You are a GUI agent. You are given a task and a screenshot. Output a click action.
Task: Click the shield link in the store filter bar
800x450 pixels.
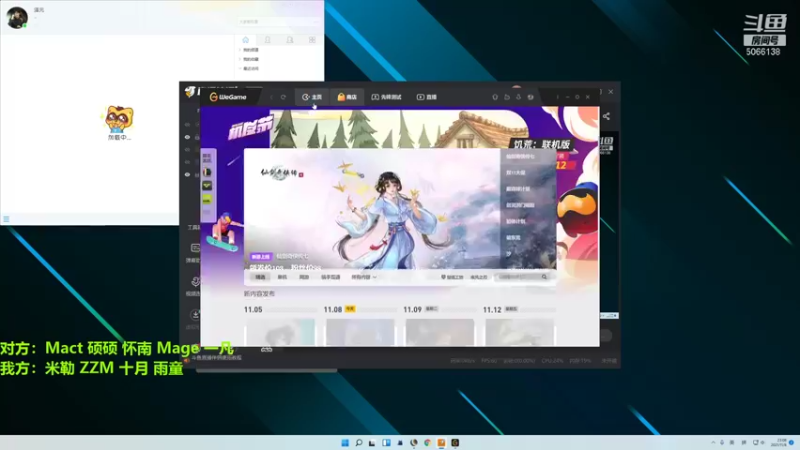click(x=452, y=277)
